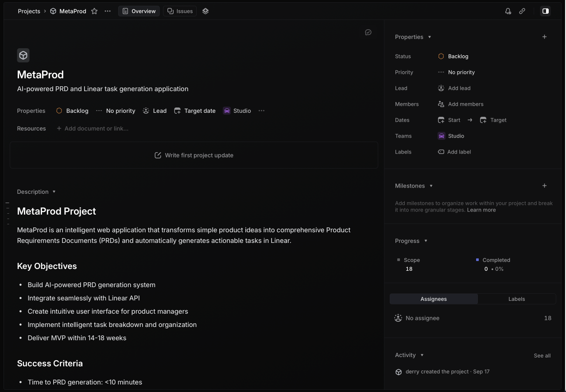Add document or link resource
The height and width of the screenshot is (392, 566).
click(93, 128)
